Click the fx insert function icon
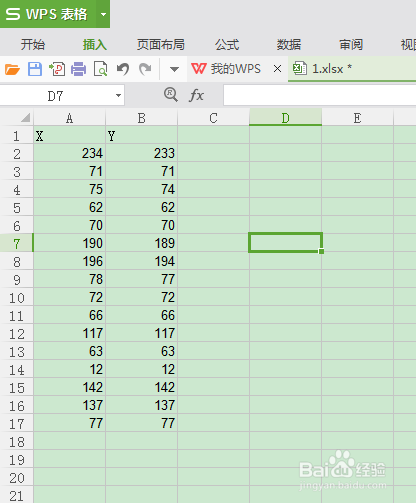Viewport: 416px width, 503px height. point(196,95)
